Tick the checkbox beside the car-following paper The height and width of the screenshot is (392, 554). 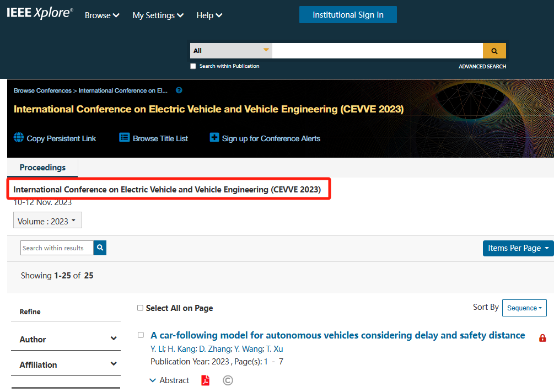click(x=141, y=335)
